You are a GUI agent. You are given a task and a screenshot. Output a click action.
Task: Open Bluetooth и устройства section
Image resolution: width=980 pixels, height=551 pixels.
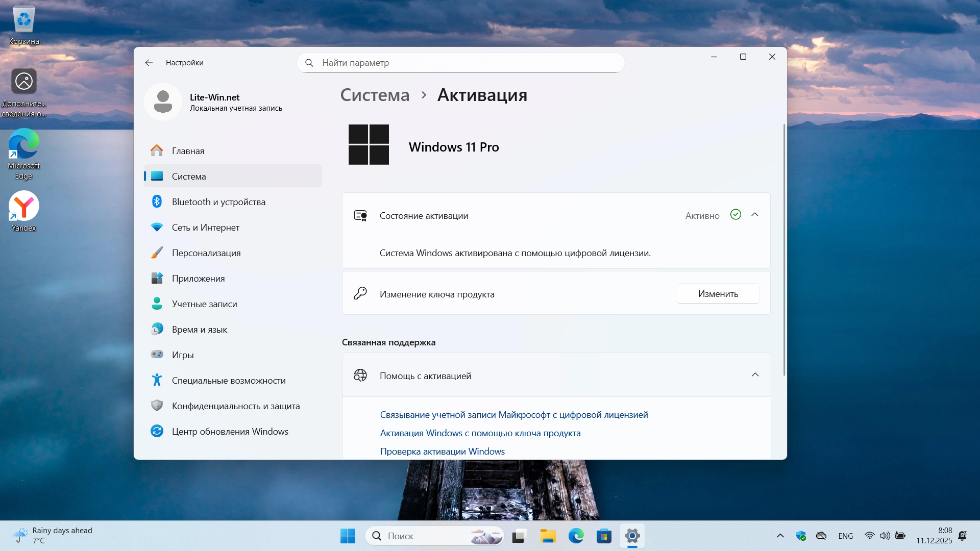point(218,202)
